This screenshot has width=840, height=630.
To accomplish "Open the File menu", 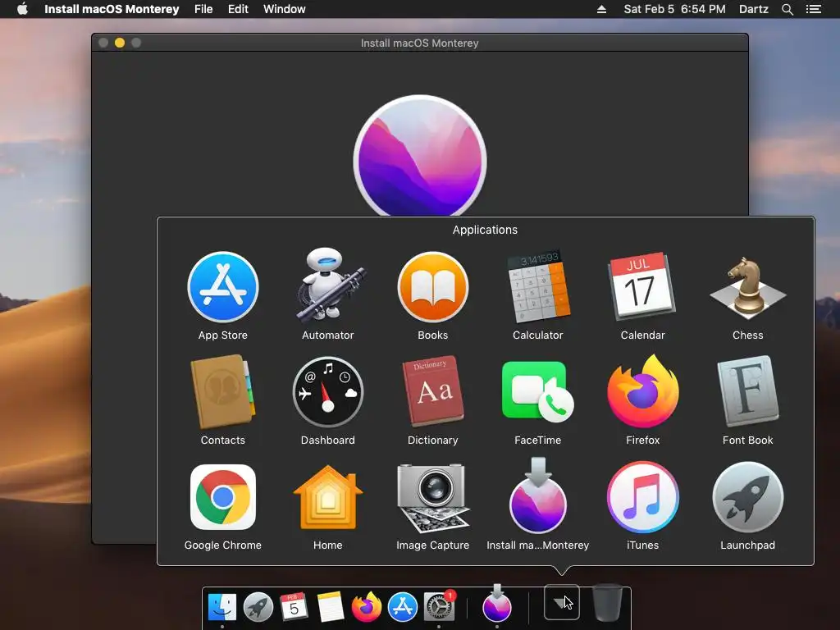I will tap(203, 9).
